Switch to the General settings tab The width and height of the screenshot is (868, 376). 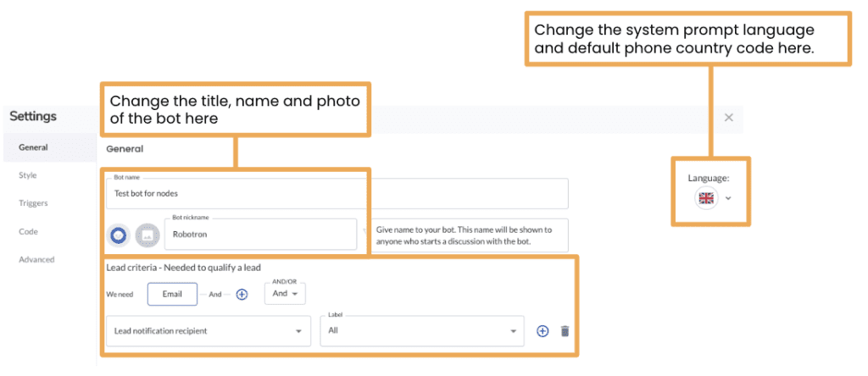[x=33, y=147]
